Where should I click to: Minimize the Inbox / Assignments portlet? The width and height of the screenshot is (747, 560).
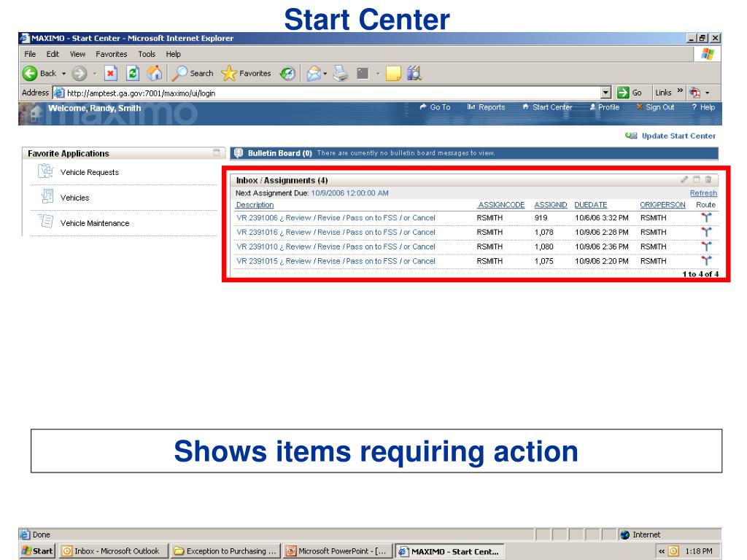pyautogui.click(x=697, y=179)
